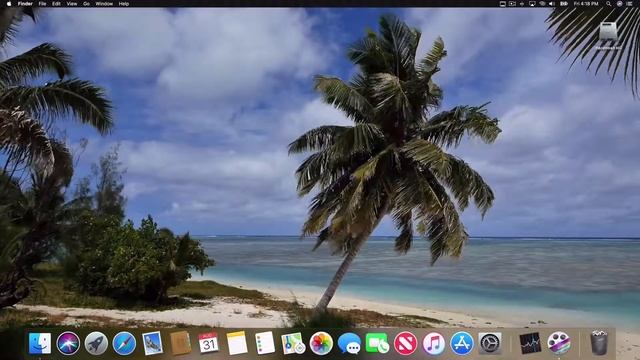This screenshot has width=640, height=360.
Task: Open the Go menu
Action: point(87,4)
